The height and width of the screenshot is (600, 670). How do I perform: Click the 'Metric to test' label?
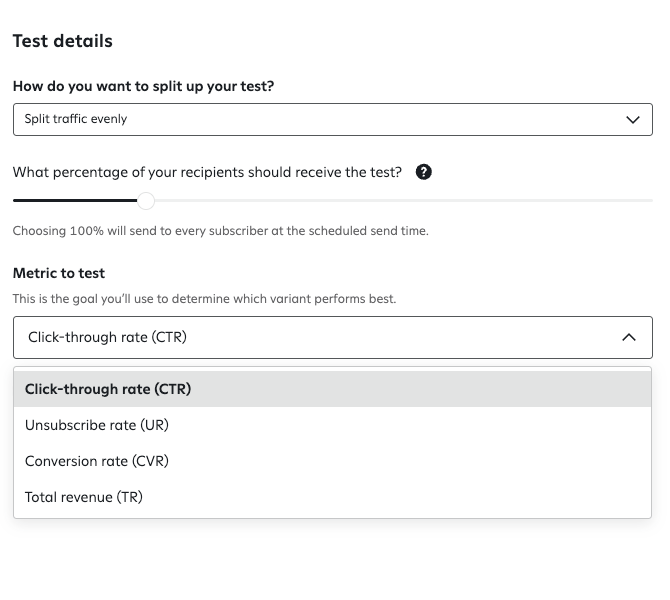[59, 273]
